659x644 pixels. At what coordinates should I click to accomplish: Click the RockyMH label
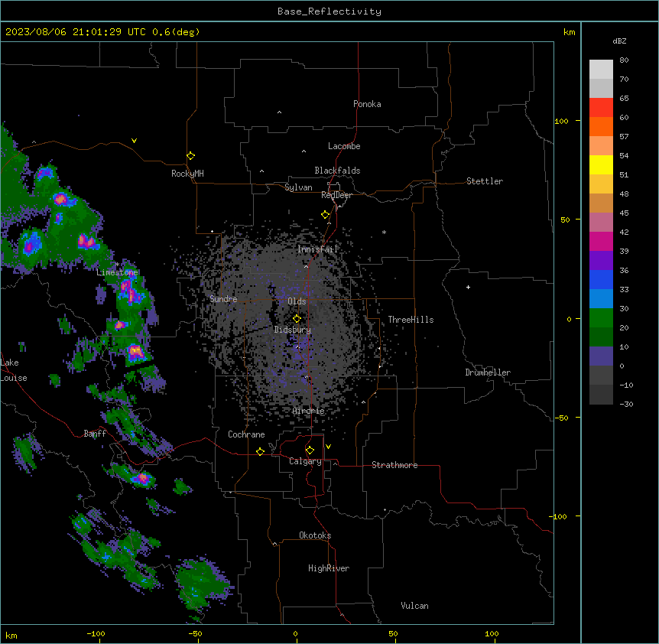(x=187, y=174)
